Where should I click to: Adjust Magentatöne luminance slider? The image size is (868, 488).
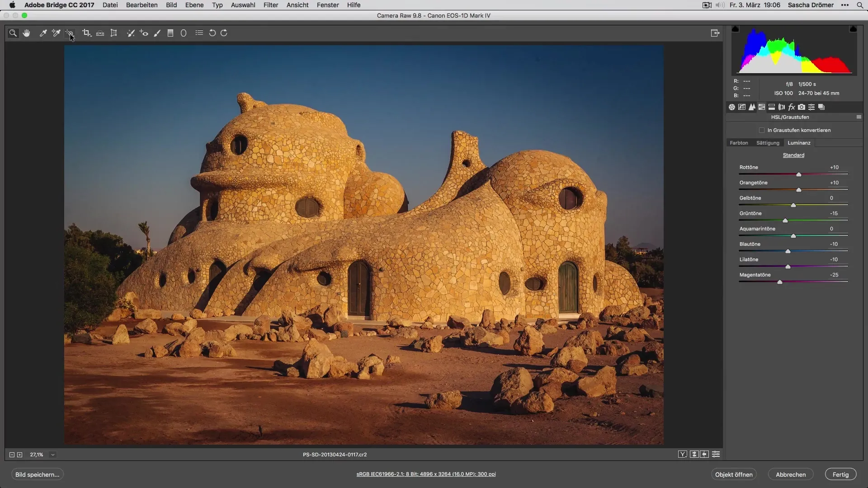click(x=779, y=282)
